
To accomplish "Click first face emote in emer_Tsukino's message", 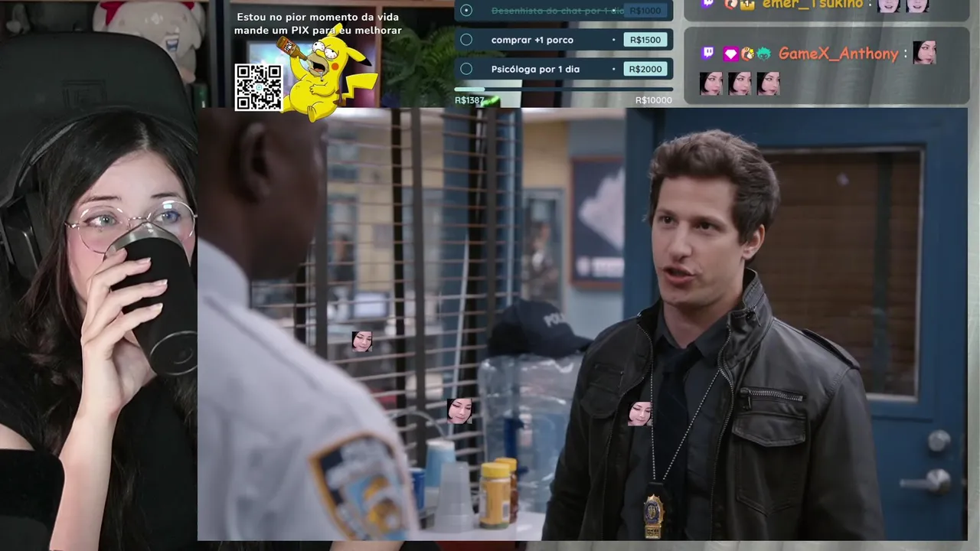I will [x=889, y=5].
